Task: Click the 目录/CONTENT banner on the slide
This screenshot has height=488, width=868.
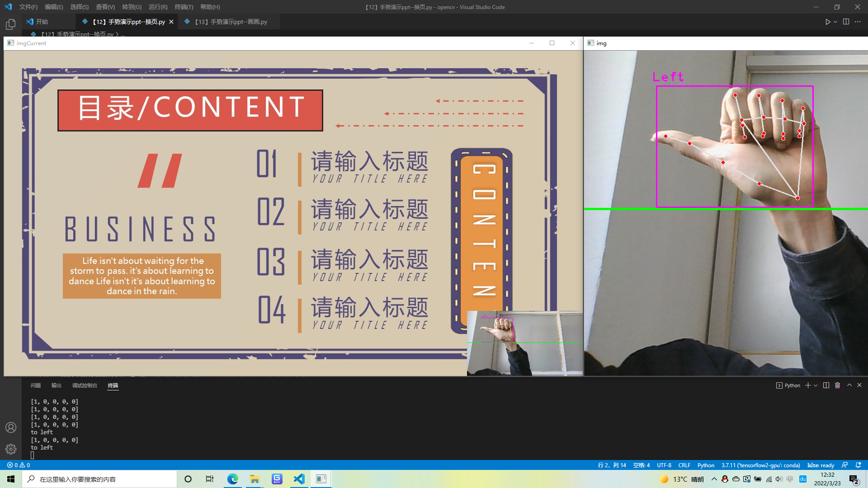Action: (190, 110)
